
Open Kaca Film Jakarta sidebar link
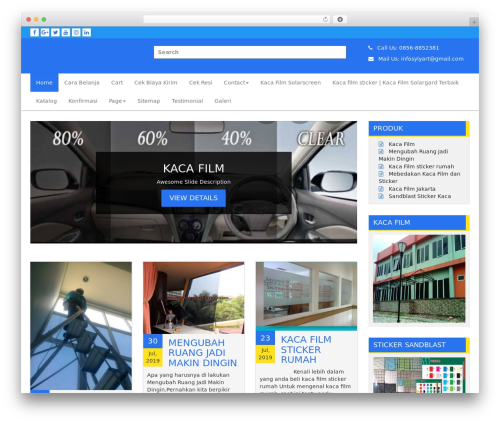[412, 189]
